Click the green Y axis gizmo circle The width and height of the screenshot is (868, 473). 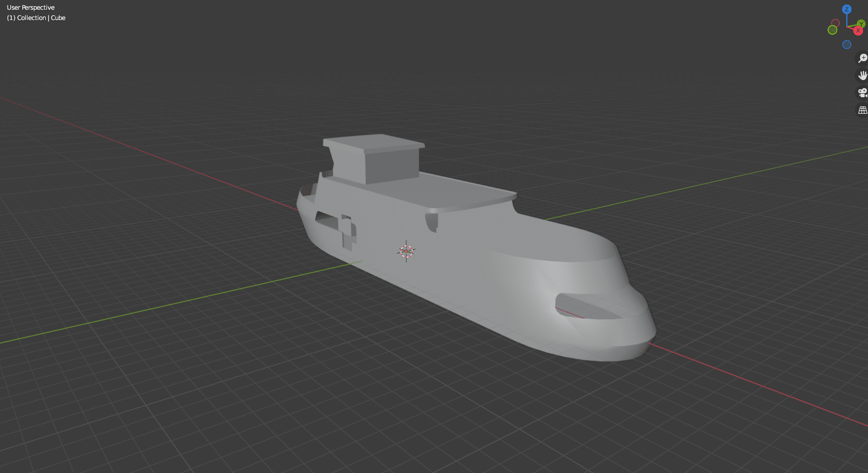click(861, 24)
